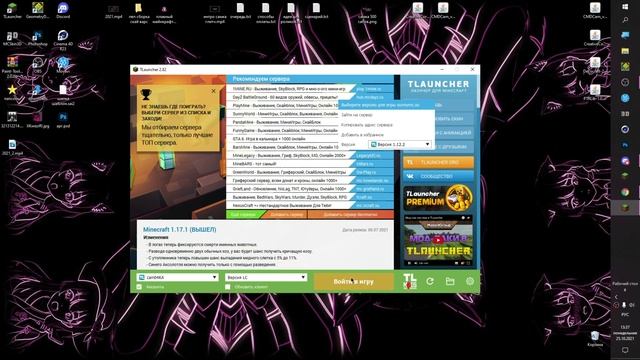This screenshot has width=640, height=360.
Task: Click the Windows Start button
Action: pyautogui.click(x=625, y=7)
